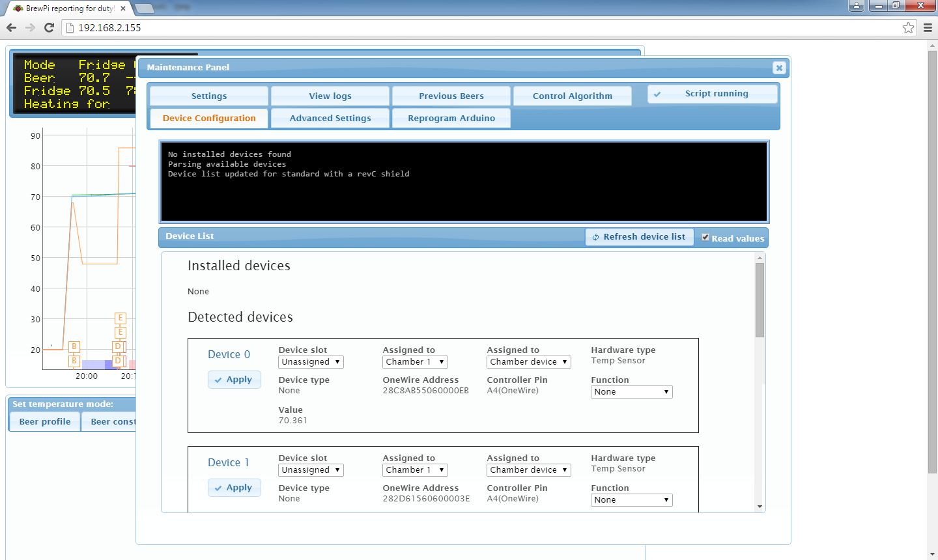Click the Device 0 value 70.361
938x560 pixels.
click(x=293, y=421)
